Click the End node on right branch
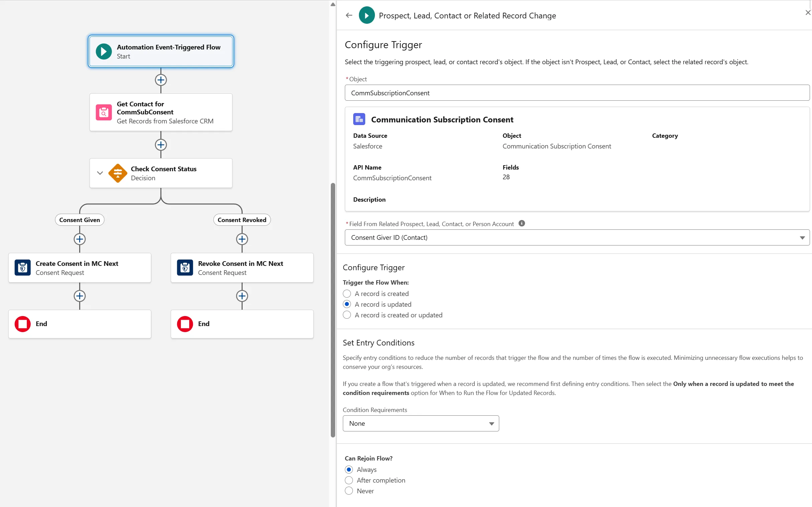 click(242, 324)
